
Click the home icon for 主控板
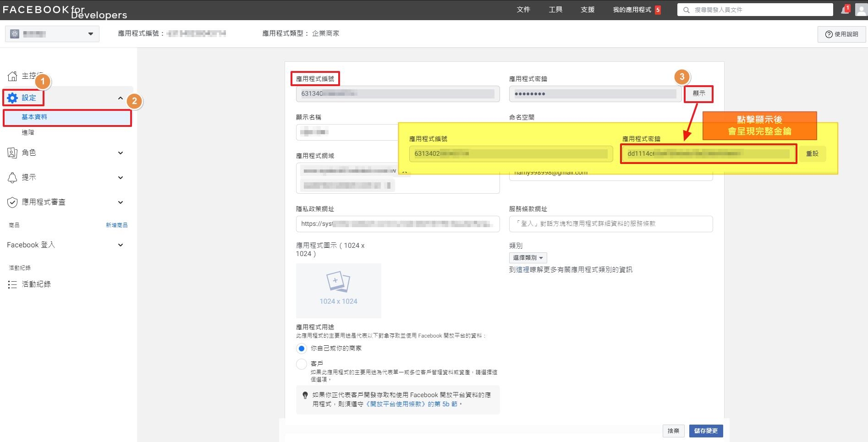coord(12,76)
